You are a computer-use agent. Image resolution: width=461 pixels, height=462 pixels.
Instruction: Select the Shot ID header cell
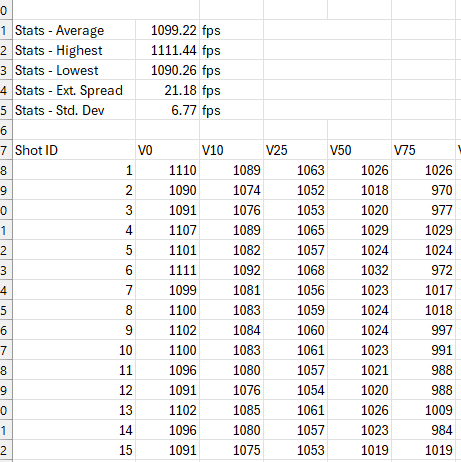click(74, 150)
